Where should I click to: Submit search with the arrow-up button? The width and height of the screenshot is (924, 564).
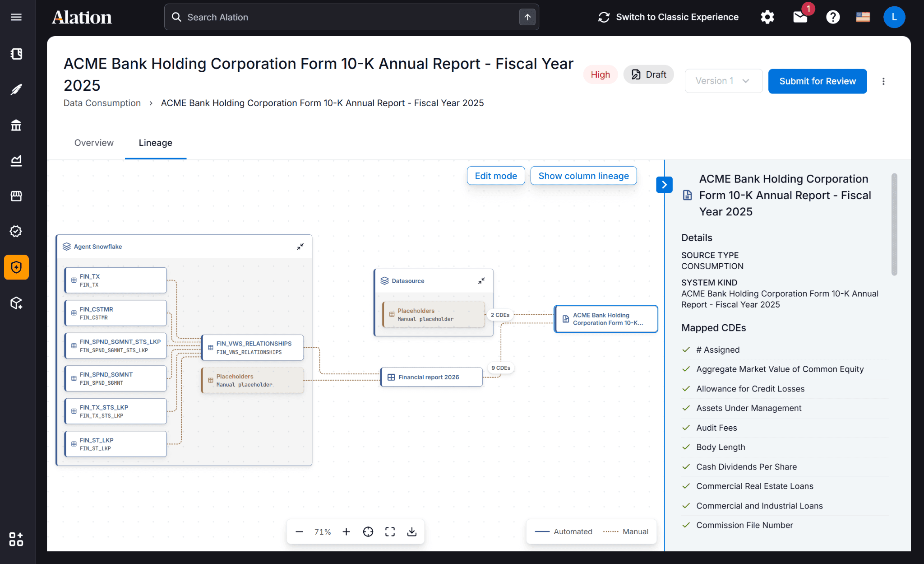[x=527, y=17]
